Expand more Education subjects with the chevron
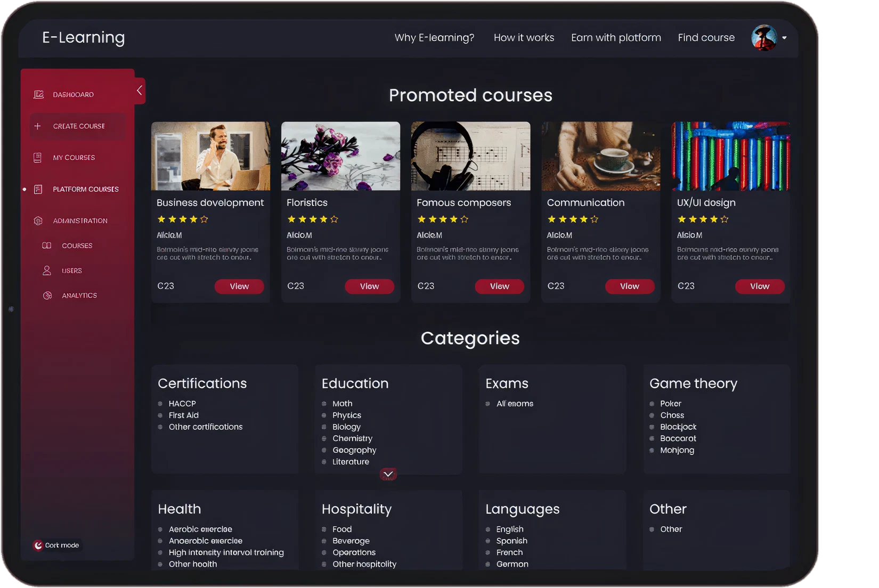 [388, 473]
